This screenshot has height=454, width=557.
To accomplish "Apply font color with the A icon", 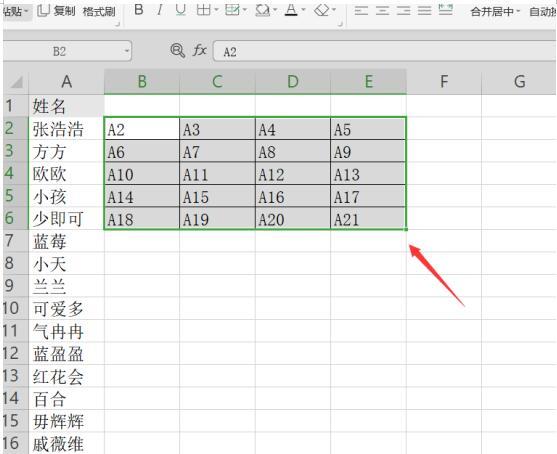I will pyautogui.click(x=291, y=10).
